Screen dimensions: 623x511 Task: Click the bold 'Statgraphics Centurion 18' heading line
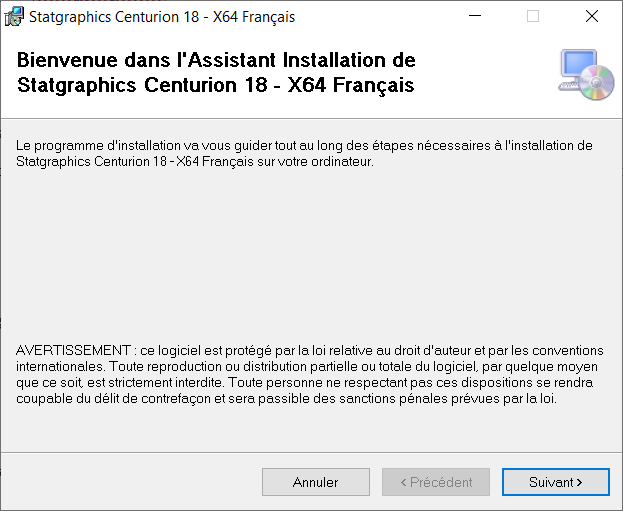pos(216,85)
